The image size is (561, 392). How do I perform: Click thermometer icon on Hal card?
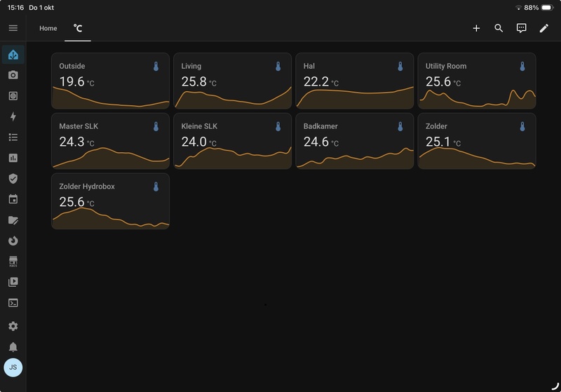[400, 66]
